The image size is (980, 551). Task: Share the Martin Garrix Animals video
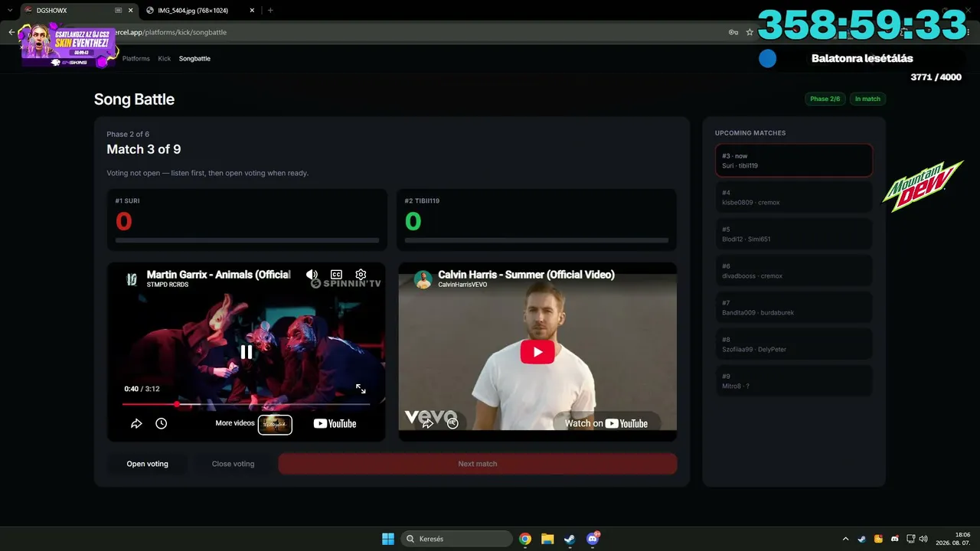(x=136, y=423)
